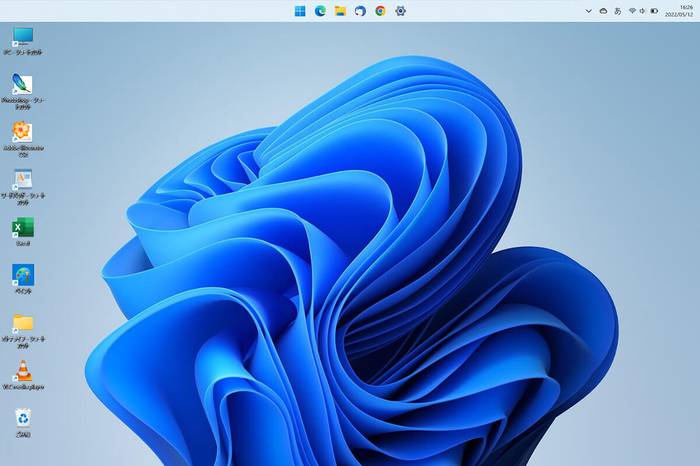Screen dimensions: 700x466
Task: Toggle Japanese IME input mode indicator
Action: 618,11
